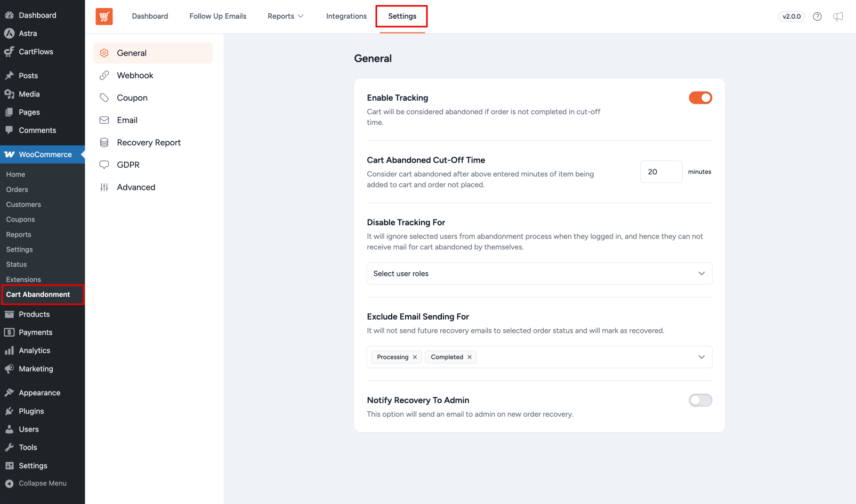856x504 pixels.
Task: Open the Integrations tab
Action: [346, 17]
